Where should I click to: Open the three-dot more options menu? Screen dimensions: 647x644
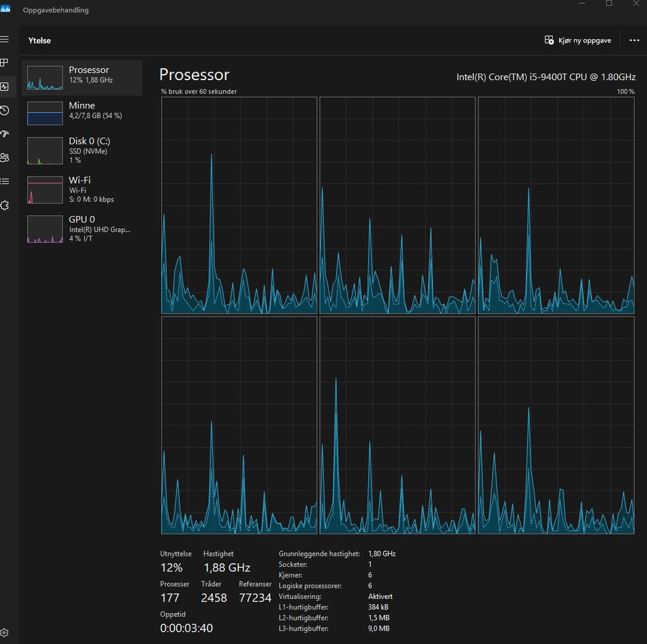(634, 40)
